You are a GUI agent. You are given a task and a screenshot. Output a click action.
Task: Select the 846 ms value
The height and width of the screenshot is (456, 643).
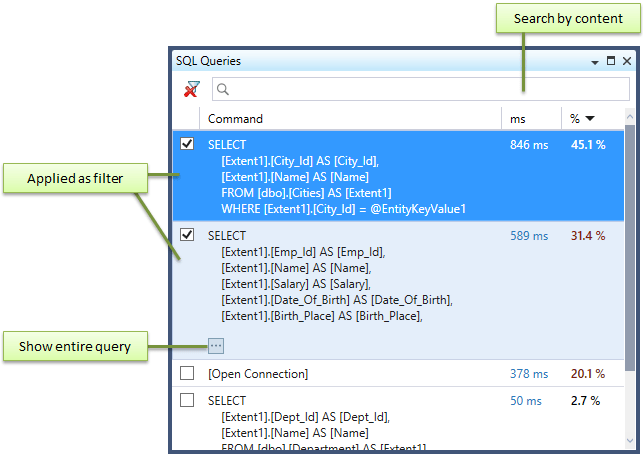529,145
